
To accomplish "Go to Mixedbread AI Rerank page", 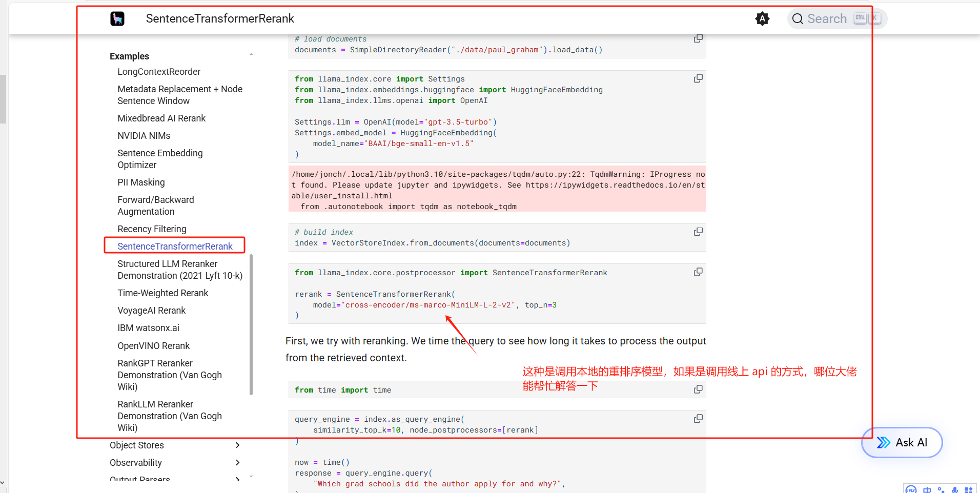I will coord(161,118).
